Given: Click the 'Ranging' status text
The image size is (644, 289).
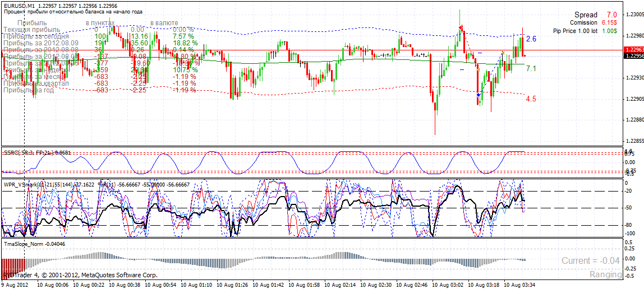Looking at the screenshot, I should [605, 274].
